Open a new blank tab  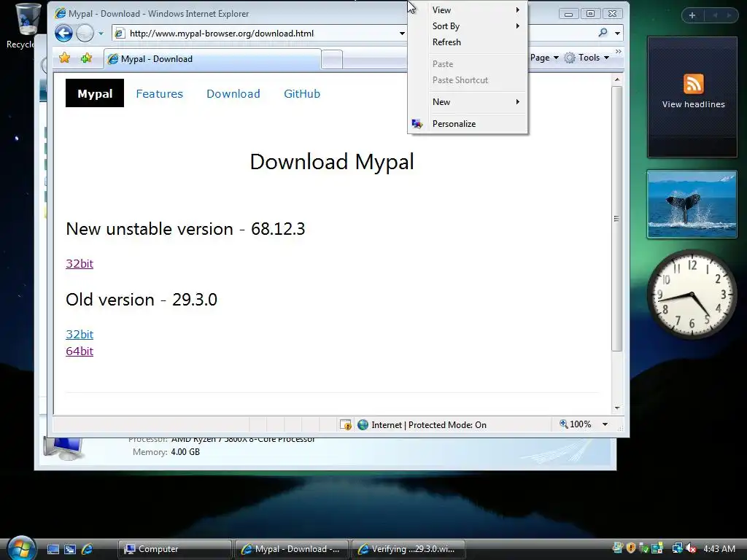click(332, 60)
